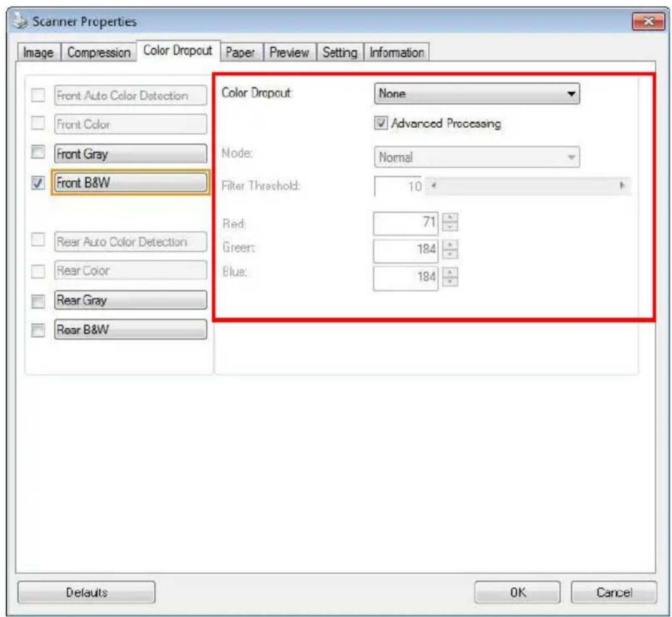Open the Preview tab
The width and height of the screenshot is (672, 617).
(x=289, y=52)
